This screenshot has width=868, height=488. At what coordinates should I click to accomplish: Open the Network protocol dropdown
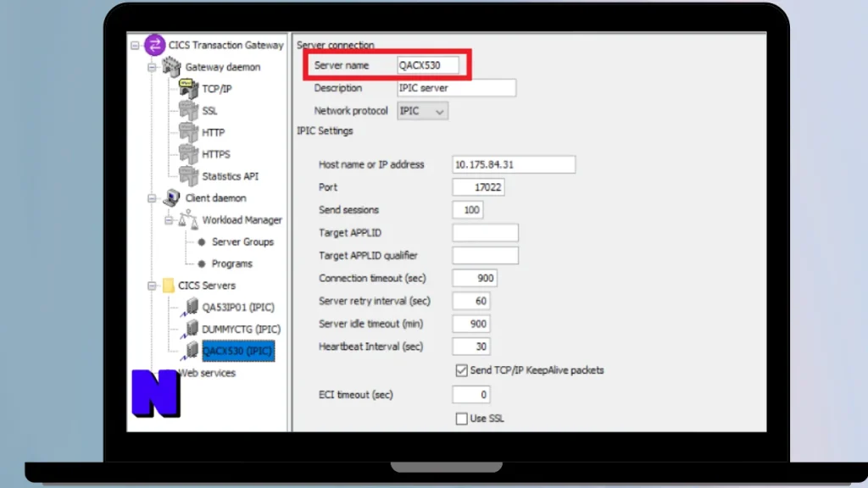pos(422,111)
